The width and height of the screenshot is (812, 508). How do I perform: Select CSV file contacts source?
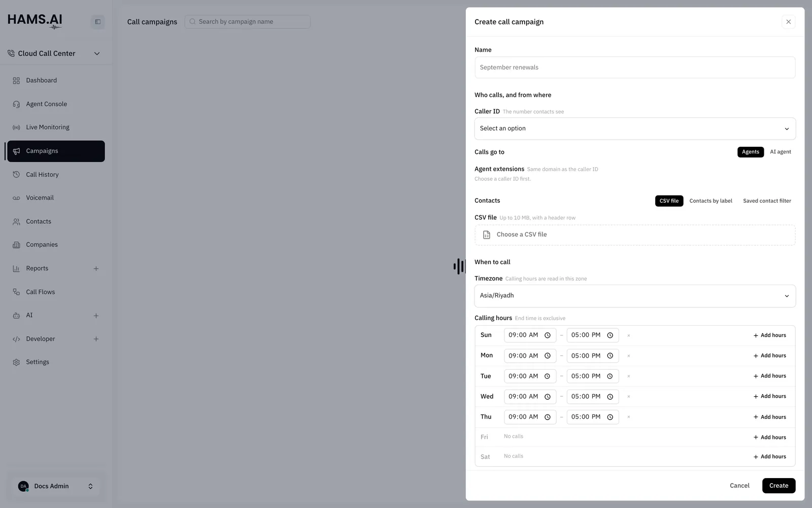point(669,201)
